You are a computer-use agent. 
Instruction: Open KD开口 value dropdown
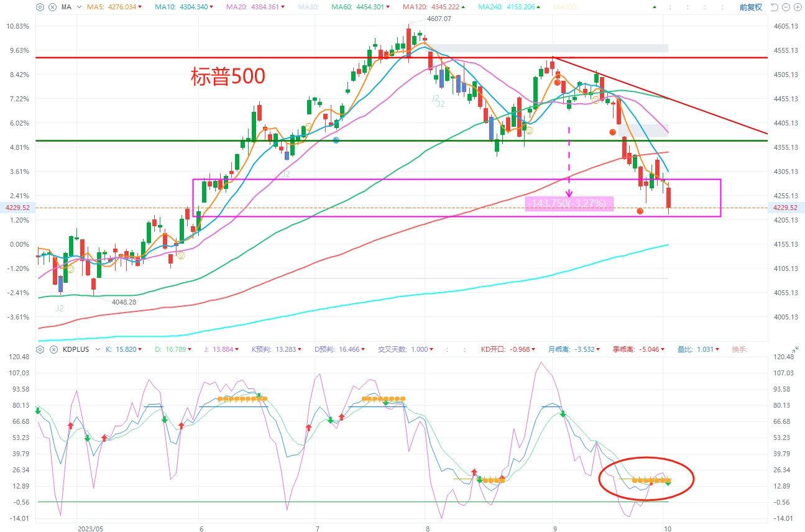533,349
